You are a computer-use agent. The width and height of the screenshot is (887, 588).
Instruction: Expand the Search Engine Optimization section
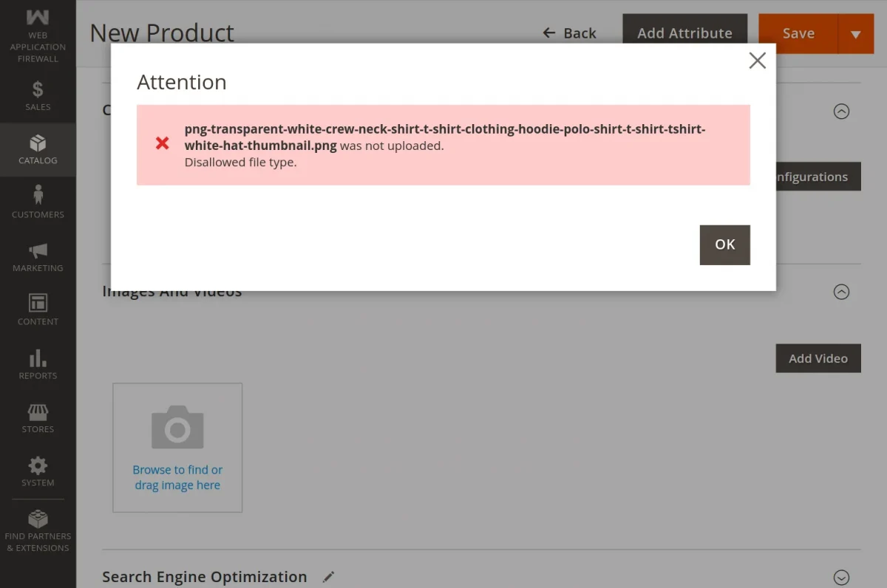point(841,578)
